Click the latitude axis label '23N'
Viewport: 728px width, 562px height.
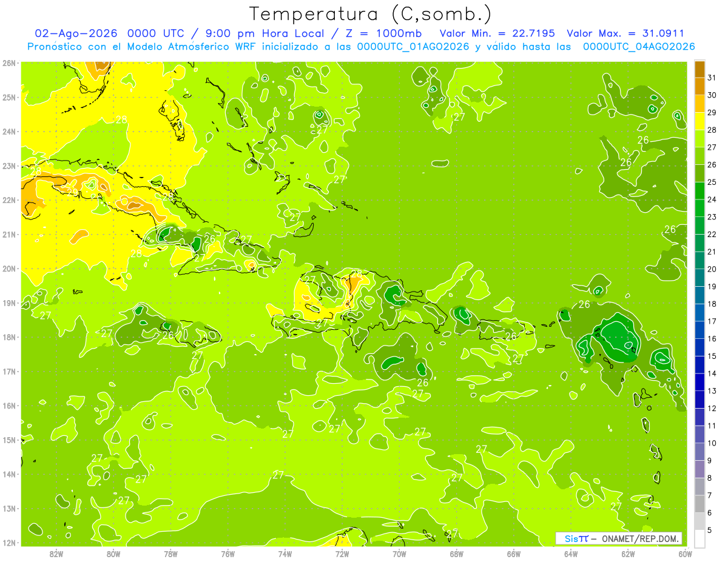click(9, 166)
